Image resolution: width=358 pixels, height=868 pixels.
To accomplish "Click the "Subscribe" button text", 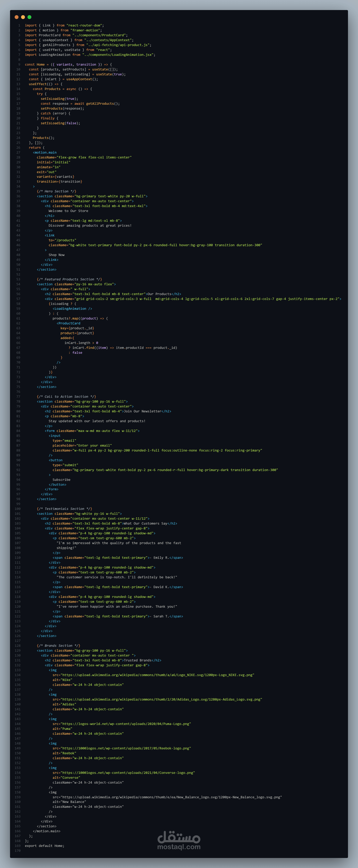I will point(62,480).
